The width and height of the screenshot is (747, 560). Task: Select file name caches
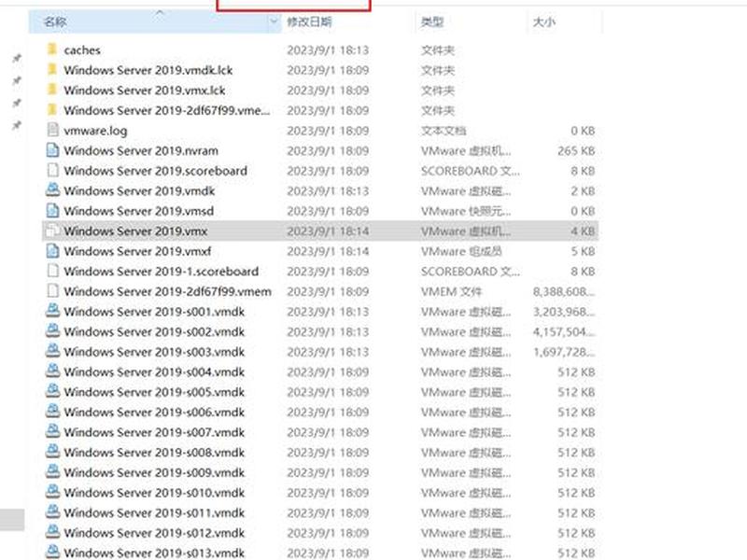82,50
